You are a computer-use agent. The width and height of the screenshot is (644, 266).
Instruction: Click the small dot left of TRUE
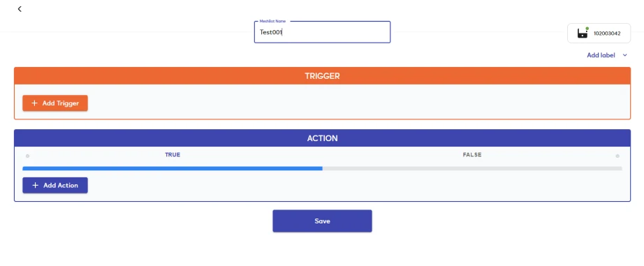(x=27, y=156)
